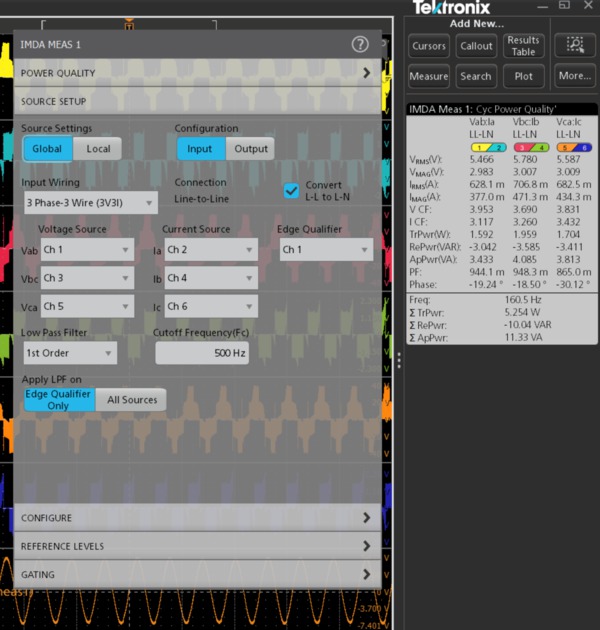
Task: Switch source settings to Local
Action: click(x=98, y=149)
